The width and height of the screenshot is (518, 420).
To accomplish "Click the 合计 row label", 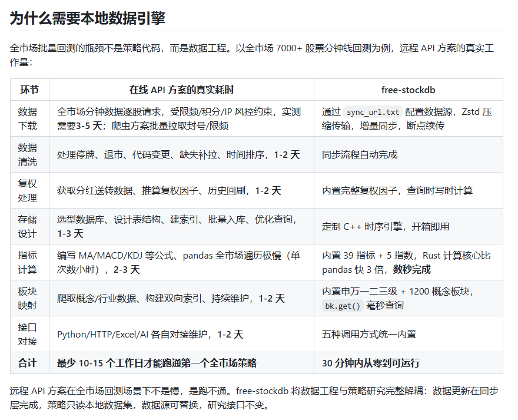I will click(x=28, y=363).
